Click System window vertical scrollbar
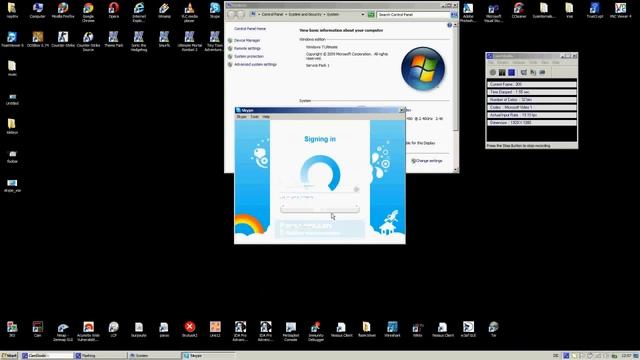 point(456,98)
